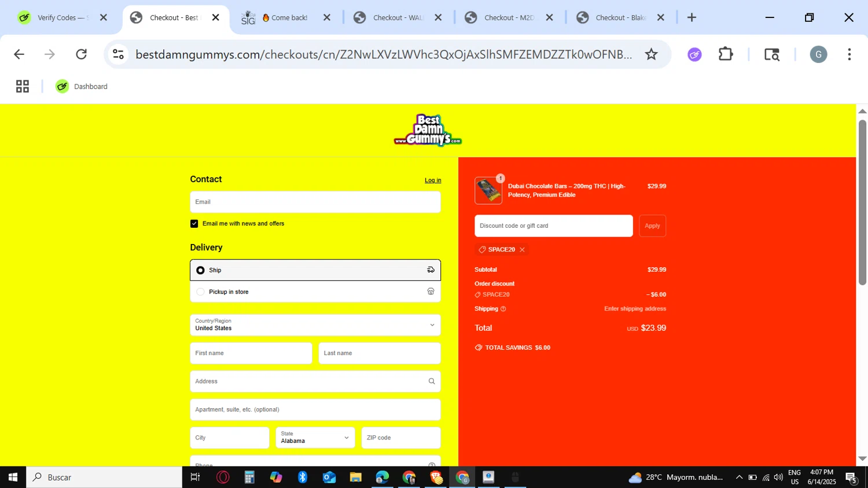The width and height of the screenshot is (868, 488).
Task: Focus the Last name field
Action: coord(380,353)
